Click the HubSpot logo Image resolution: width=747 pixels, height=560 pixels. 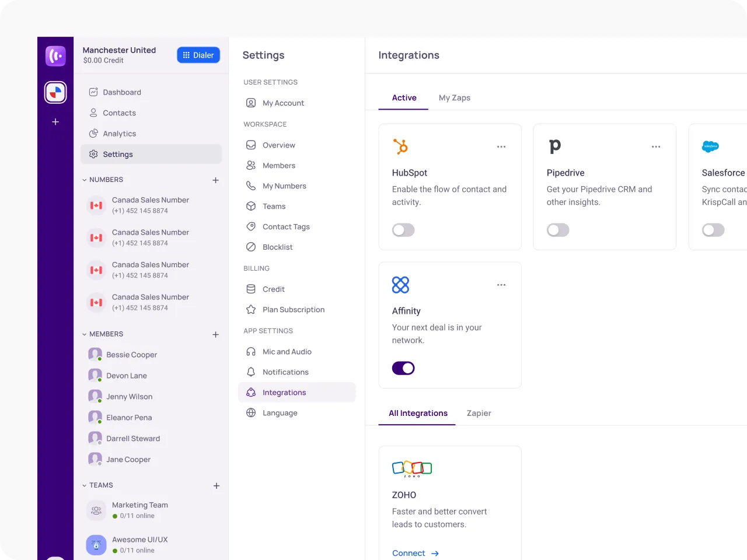pyautogui.click(x=400, y=146)
